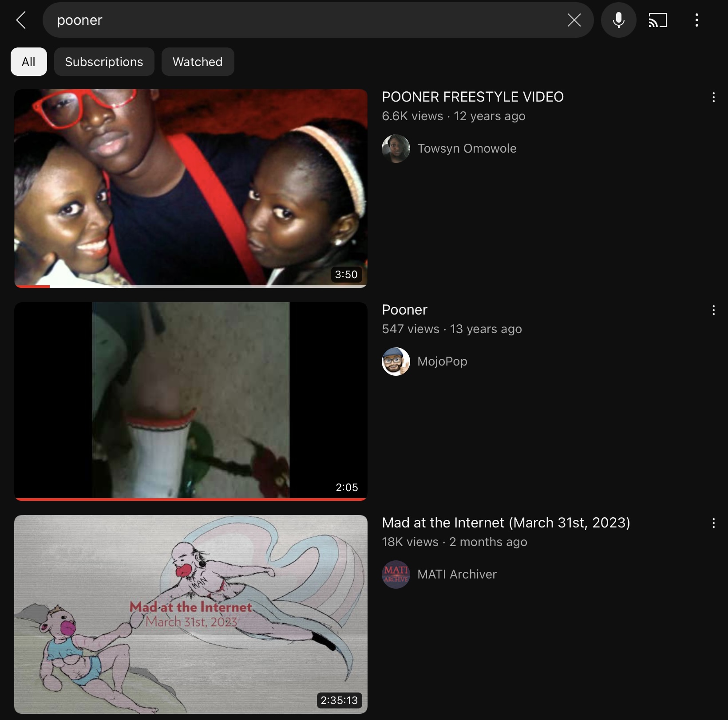
Task: Click the MojoPop channel name
Action: point(442,362)
